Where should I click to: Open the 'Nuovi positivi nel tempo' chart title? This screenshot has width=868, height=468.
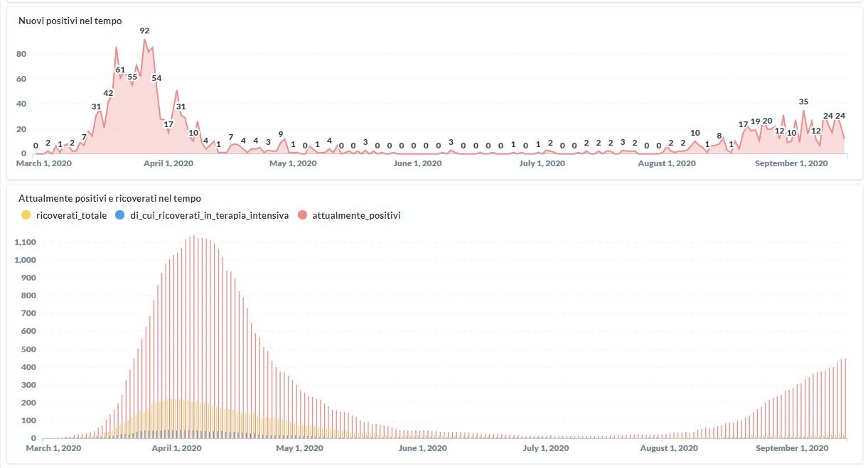(70, 21)
